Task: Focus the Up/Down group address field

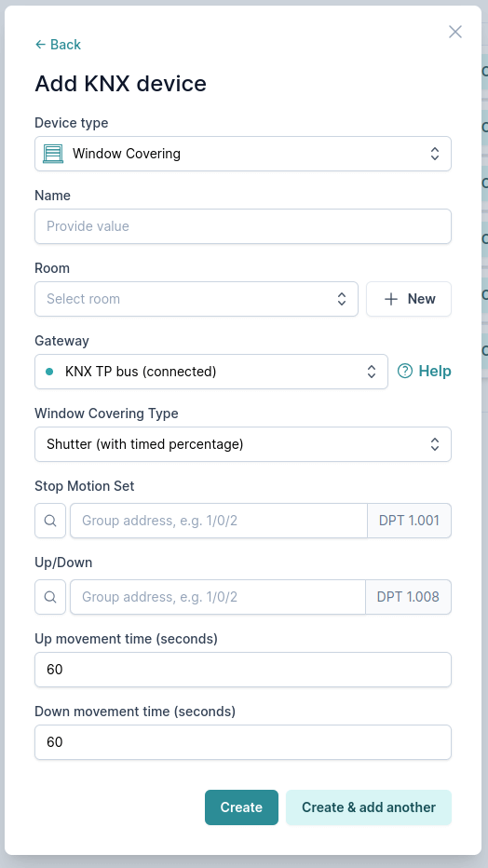Action: [x=217, y=597]
